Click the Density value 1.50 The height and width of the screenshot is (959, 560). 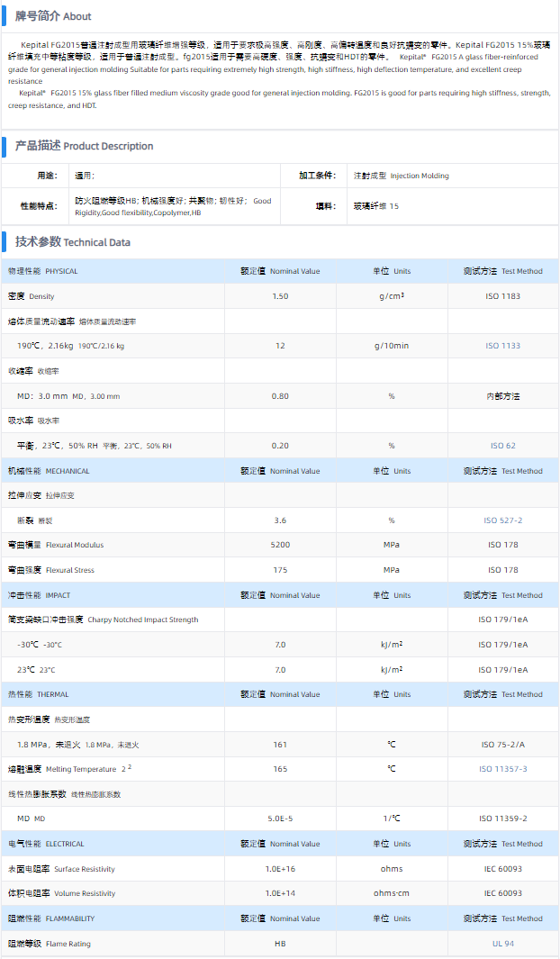(x=280, y=296)
